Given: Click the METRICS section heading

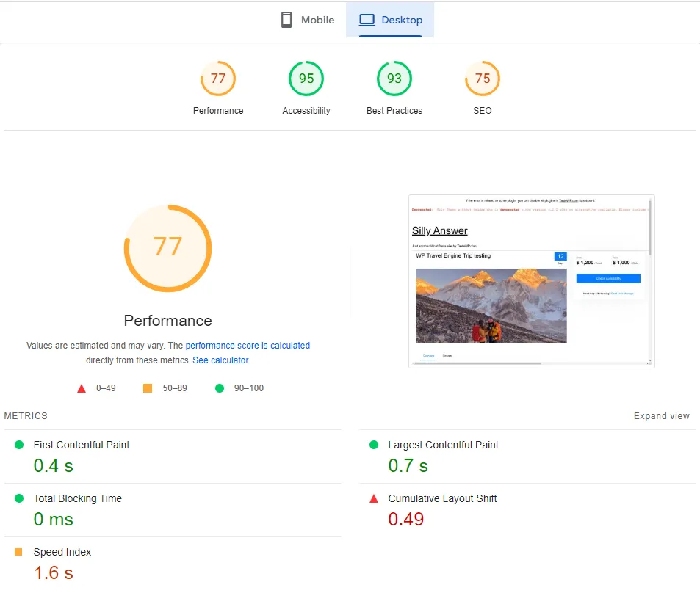Looking at the screenshot, I should 26,416.
